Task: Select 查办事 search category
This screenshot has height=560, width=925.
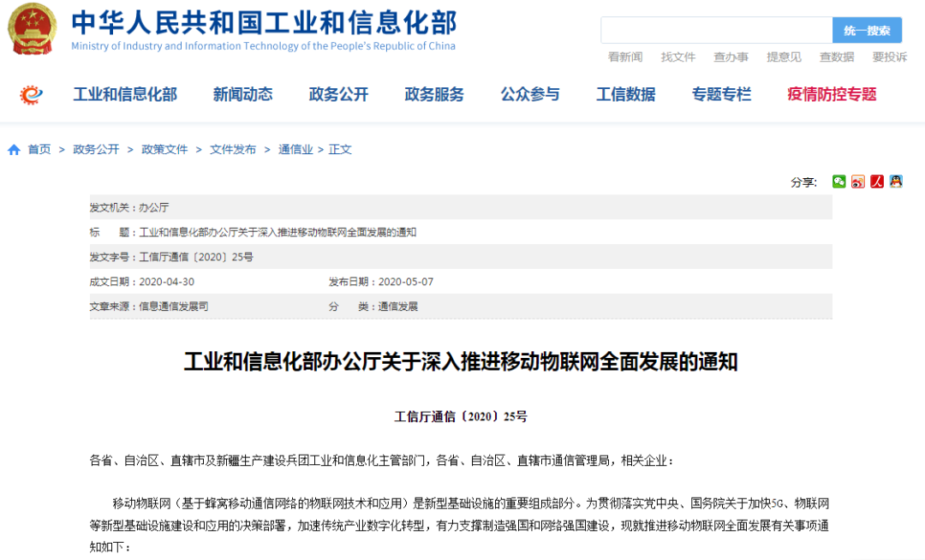Action: click(731, 57)
